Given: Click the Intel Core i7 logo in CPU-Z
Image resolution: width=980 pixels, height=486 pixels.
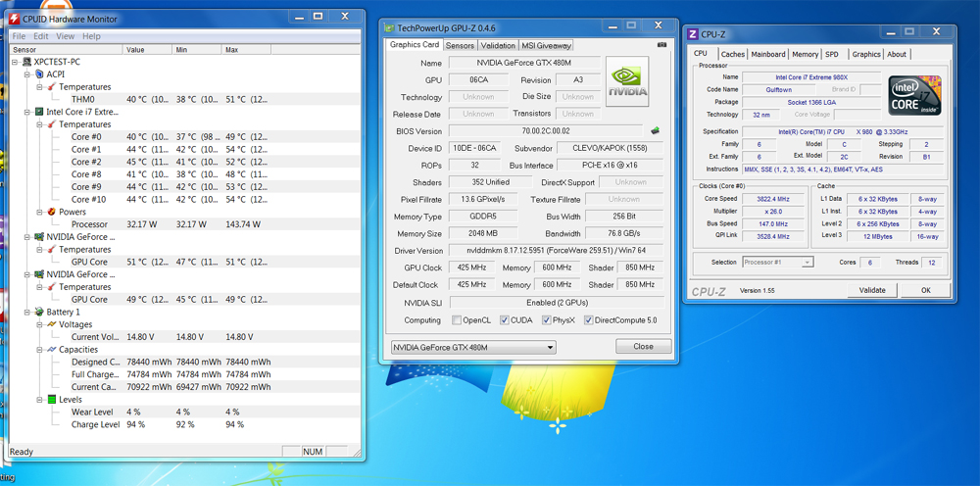Looking at the screenshot, I should click(x=915, y=96).
